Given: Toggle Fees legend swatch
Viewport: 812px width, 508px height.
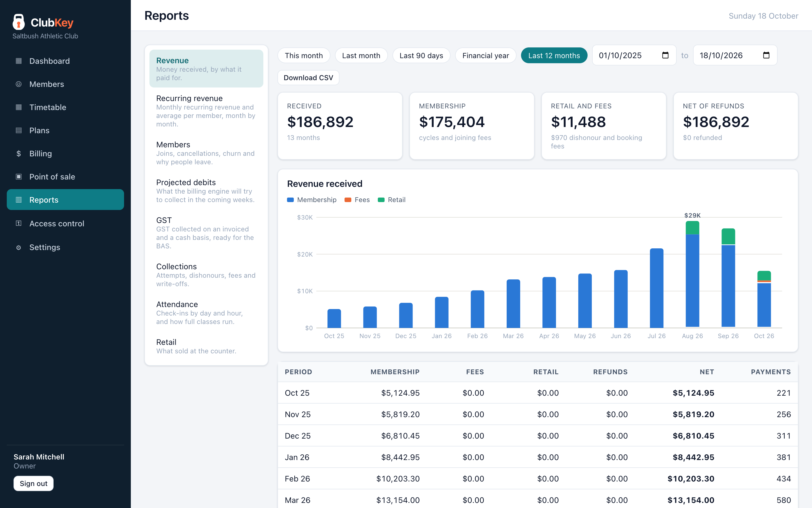Looking at the screenshot, I should click(348, 200).
